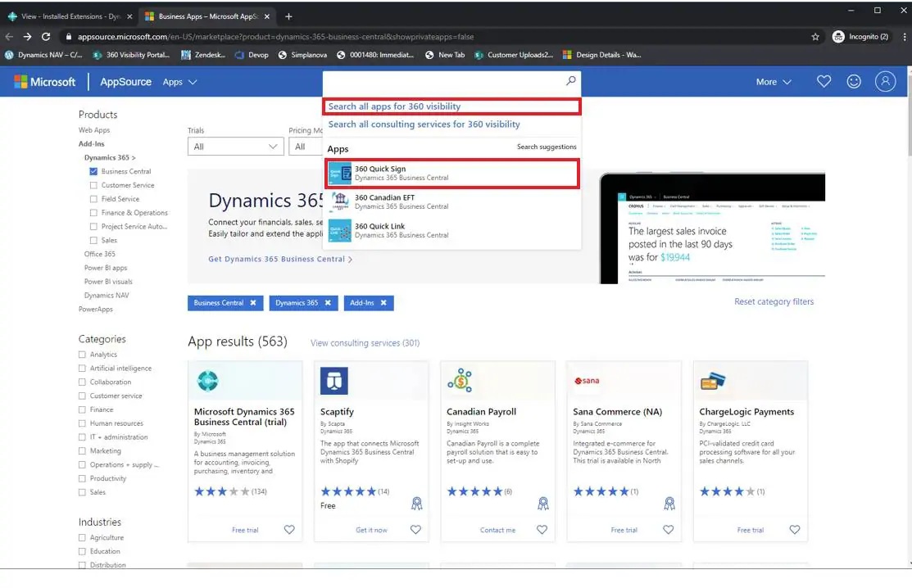Check the Analytics category checkbox
Image resolution: width=912 pixels, height=588 pixels.
tap(82, 355)
